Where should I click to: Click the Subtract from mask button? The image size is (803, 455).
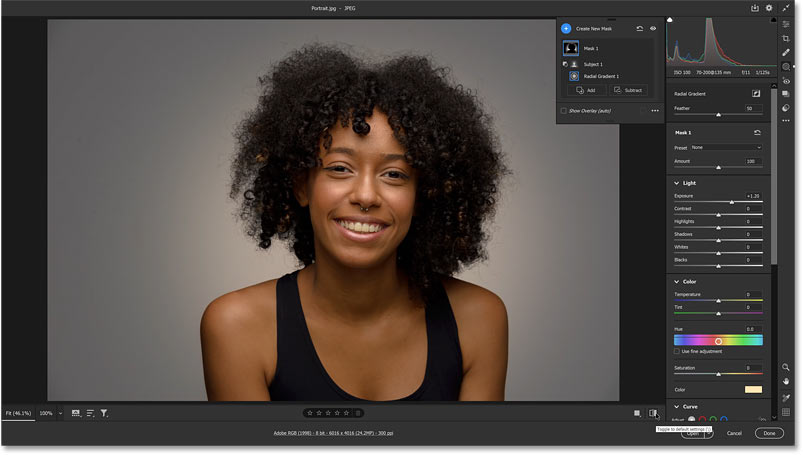[x=628, y=90]
